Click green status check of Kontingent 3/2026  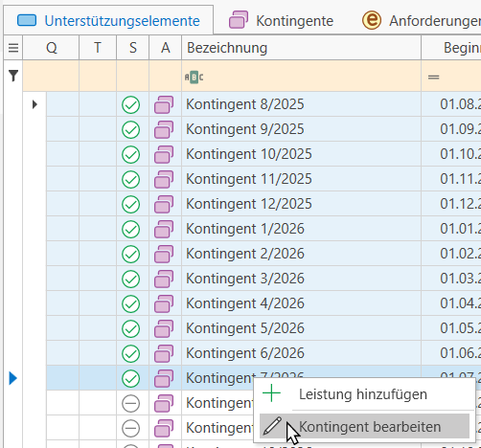[x=130, y=279]
